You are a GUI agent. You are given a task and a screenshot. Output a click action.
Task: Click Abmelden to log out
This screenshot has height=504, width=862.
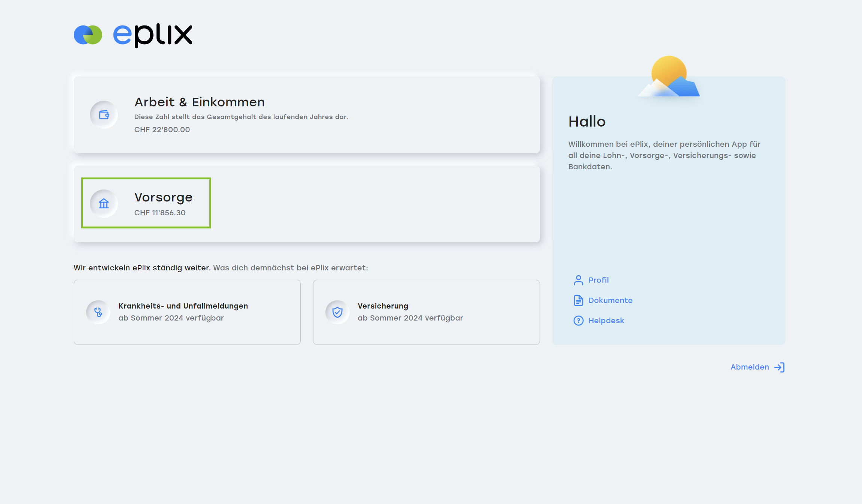tap(750, 367)
